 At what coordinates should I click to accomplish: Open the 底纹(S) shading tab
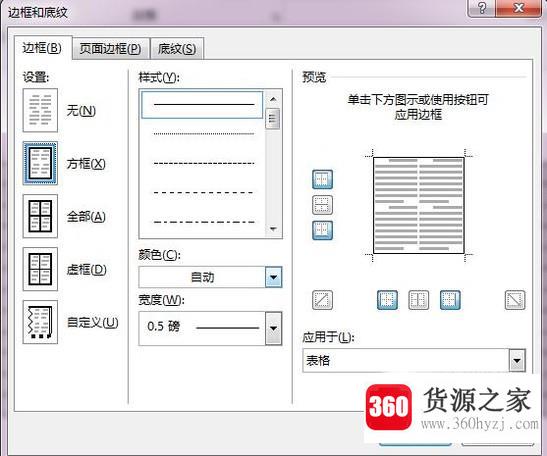pos(177,49)
